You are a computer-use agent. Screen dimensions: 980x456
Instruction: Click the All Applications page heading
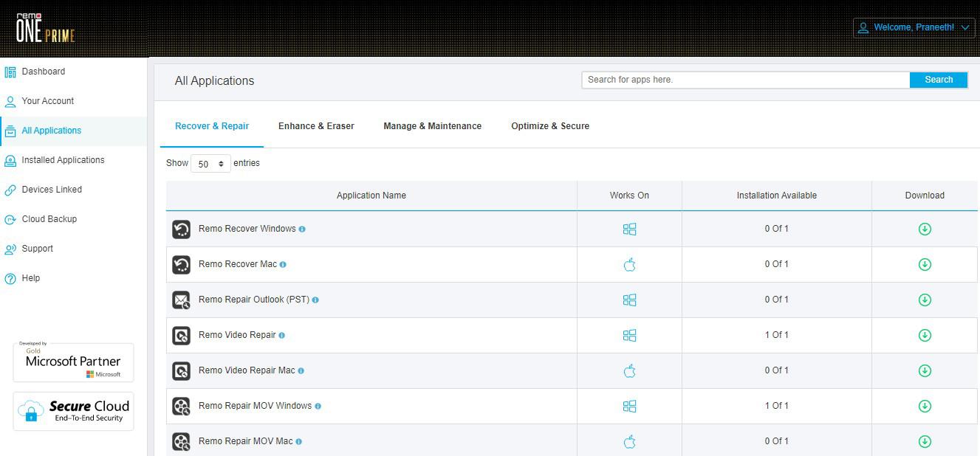pyautogui.click(x=214, y=81)
